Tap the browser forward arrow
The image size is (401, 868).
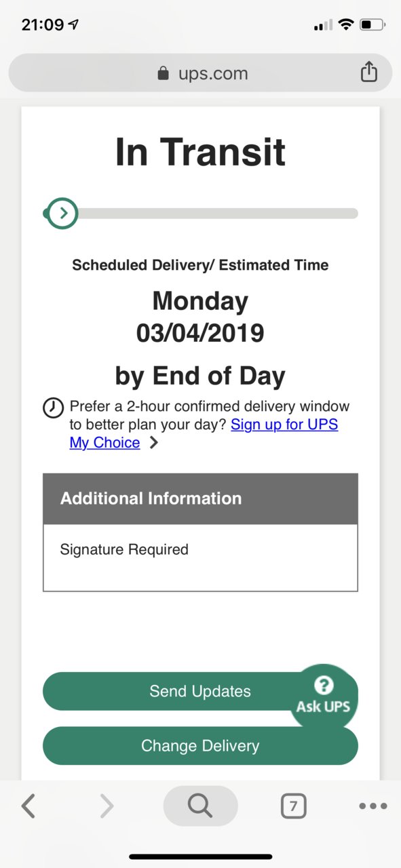[x=107, y=806]
